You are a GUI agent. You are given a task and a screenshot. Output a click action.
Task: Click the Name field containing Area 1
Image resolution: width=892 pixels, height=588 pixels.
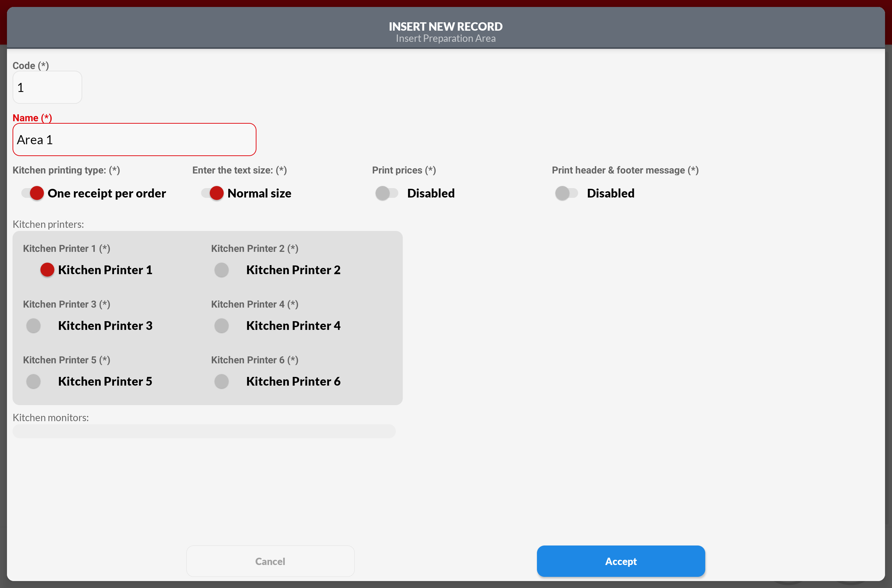click(x=134, y=139)
